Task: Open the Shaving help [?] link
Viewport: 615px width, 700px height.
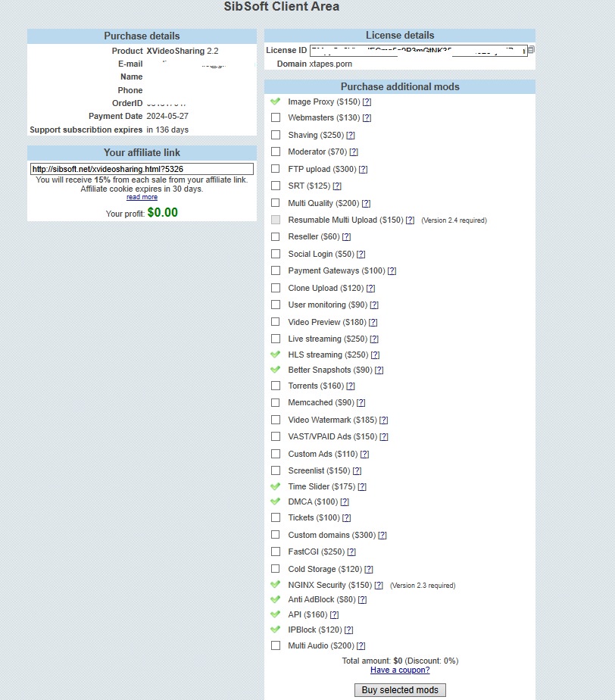Action: (x=351, y=136)
